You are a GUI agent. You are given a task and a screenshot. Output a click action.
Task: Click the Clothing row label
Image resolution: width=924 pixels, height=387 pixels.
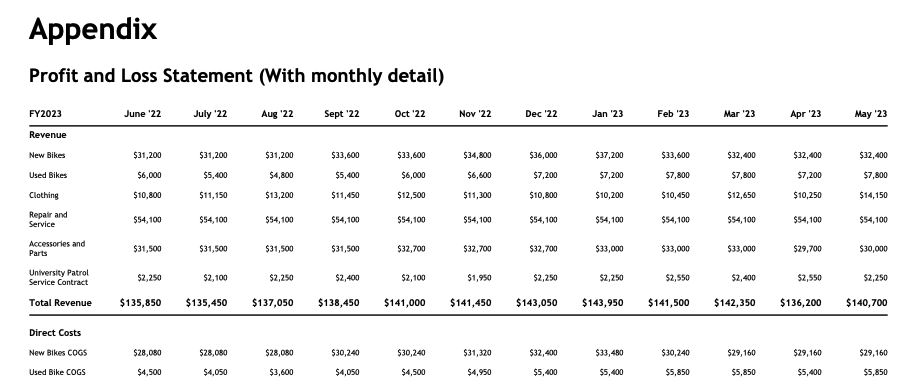pos(44,195)
